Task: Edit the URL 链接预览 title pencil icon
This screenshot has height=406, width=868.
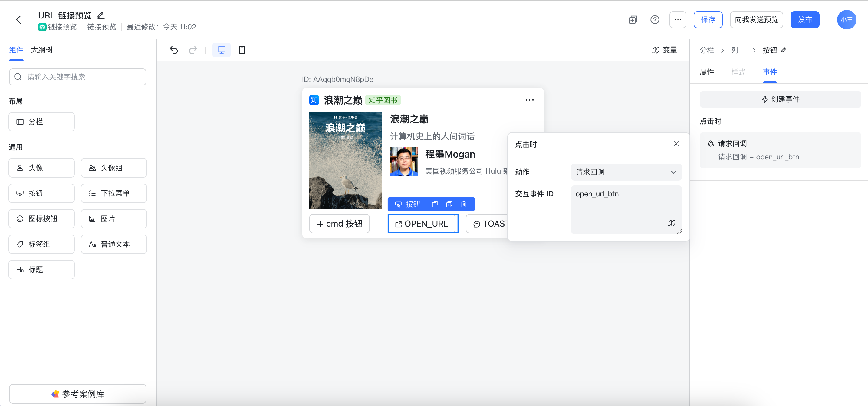Action: [x=100, y=15]
